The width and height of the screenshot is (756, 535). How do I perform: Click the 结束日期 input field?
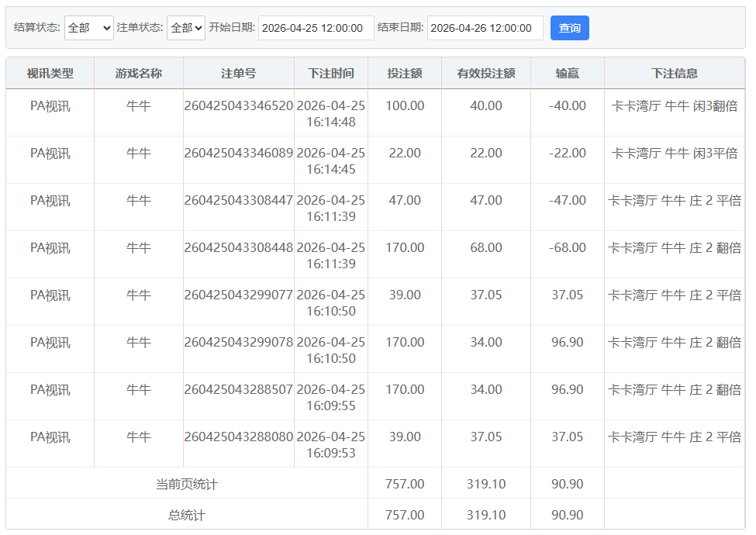pos(485,28)
